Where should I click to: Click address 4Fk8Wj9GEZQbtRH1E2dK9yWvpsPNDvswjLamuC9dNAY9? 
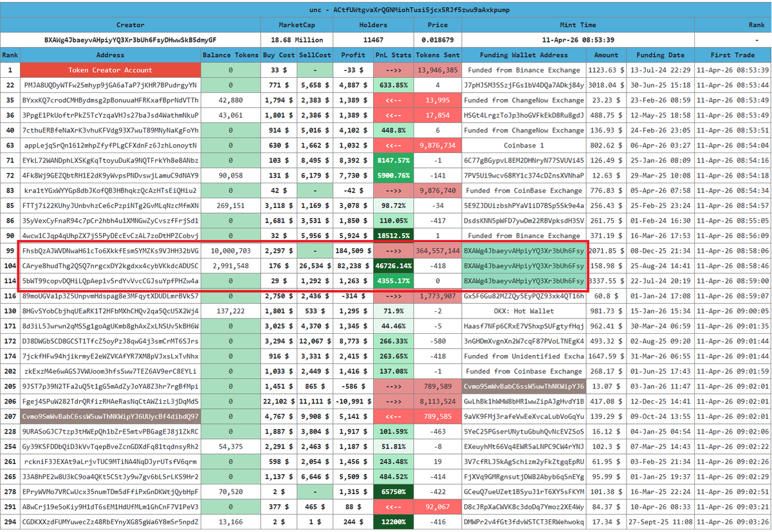pos(110,176)
